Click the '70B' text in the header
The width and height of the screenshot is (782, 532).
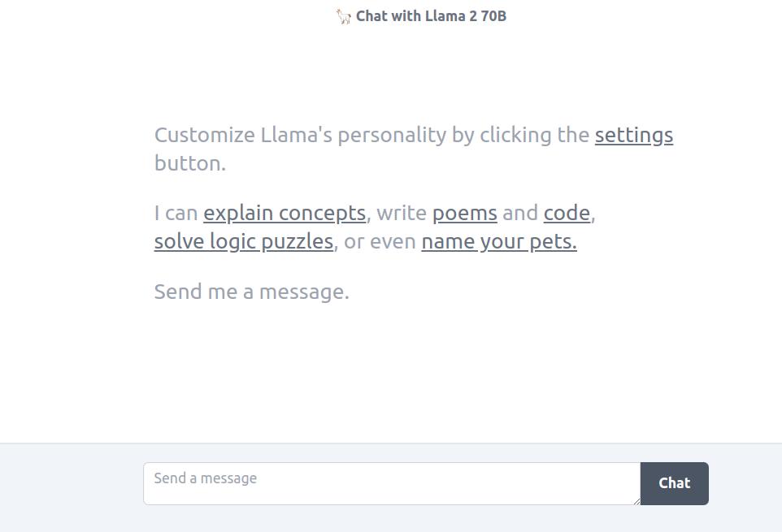click(493, 16)
